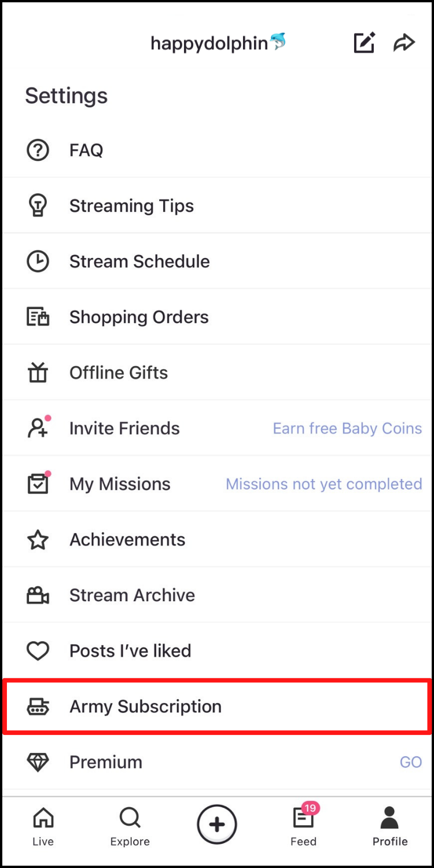Tap the Streaming Tips lightbulb icon
The width and height of the screenshot is (434, 868).
point(38,206)
